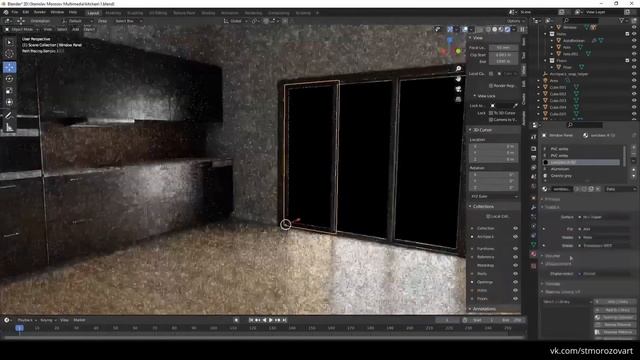Open Object Data properties tab icon
Screen dimensions: 640x360
[534, 244]
